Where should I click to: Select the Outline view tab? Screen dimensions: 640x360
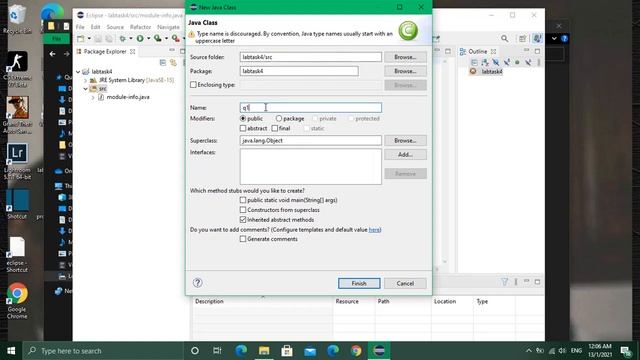tap(478, 51)
